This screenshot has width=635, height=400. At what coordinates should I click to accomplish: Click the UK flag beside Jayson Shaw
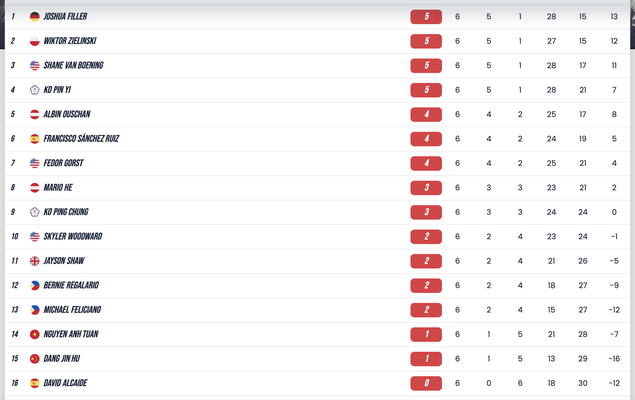click(x=35, y=261)
